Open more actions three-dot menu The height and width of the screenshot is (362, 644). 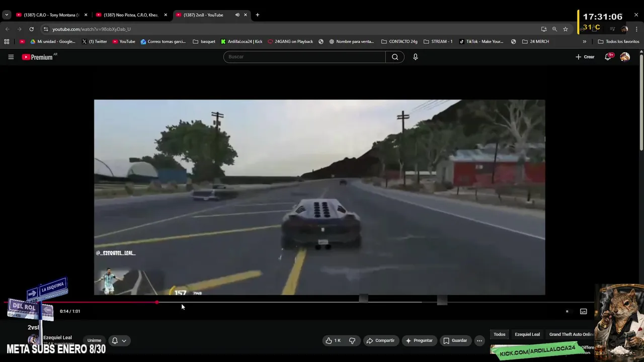click(479, 340)
